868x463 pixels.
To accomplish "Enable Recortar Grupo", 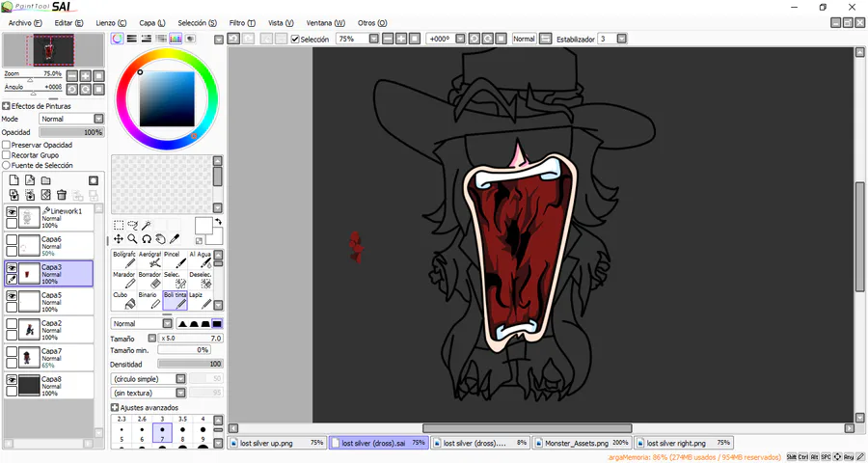I will click(6, 155).
